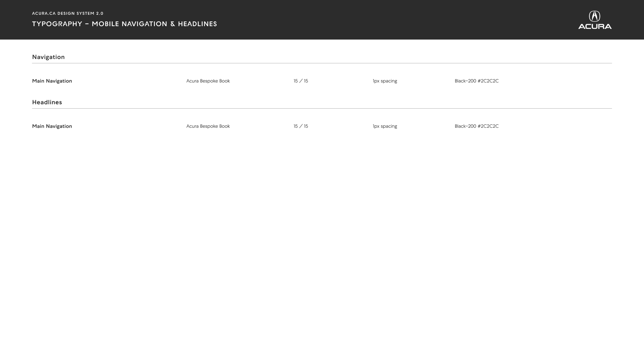Click the 'TYPOGRAPHY – MOBILE NAVIGATION & HEADLINES' title
644x362 pixels.
[124, 24]
